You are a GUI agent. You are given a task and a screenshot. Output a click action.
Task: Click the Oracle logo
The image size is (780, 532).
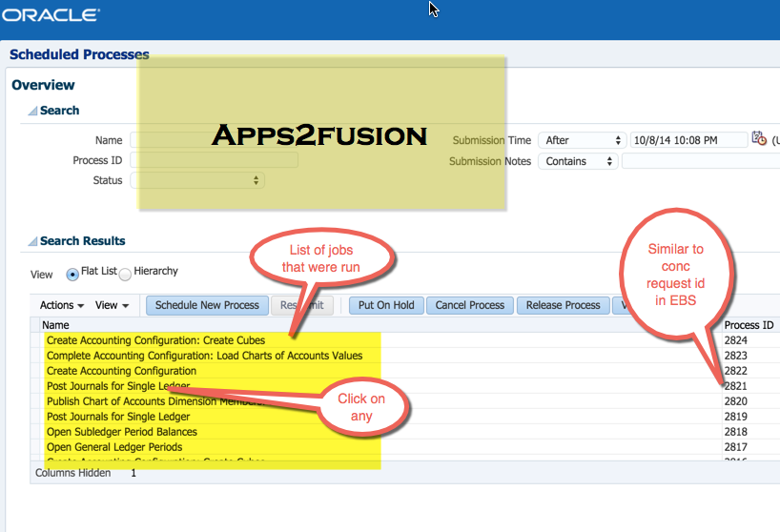(51, 15)
